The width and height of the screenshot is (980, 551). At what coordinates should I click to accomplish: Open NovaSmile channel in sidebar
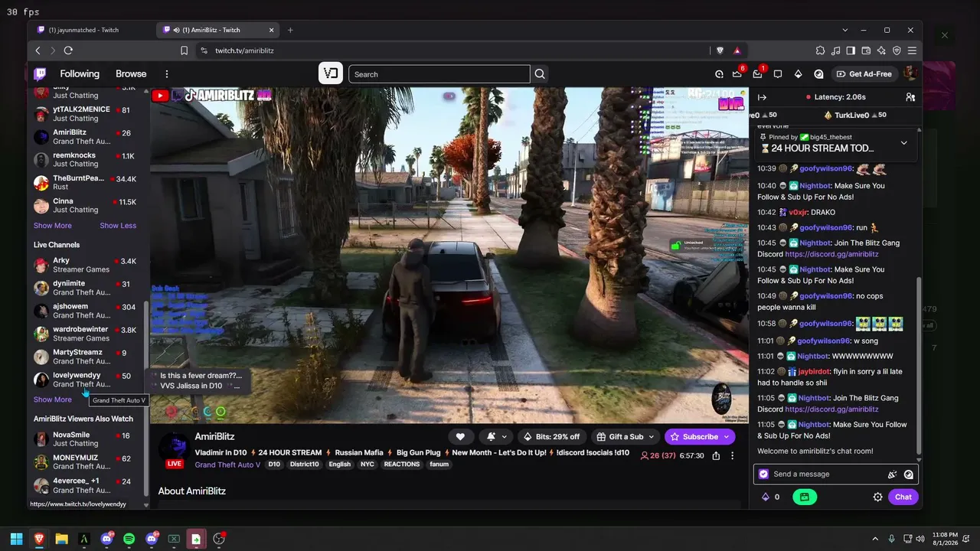click(87, 439)
